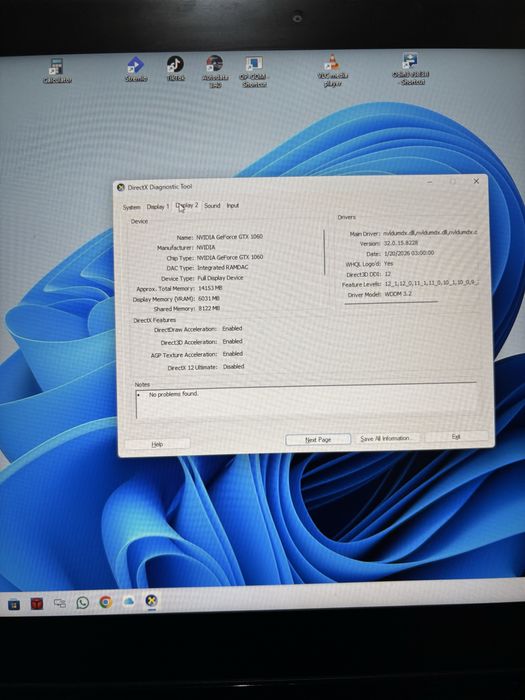Open the TikTok desktop shortcut
The height and width of the screenshot is (700, 525).
click(175, 68)
